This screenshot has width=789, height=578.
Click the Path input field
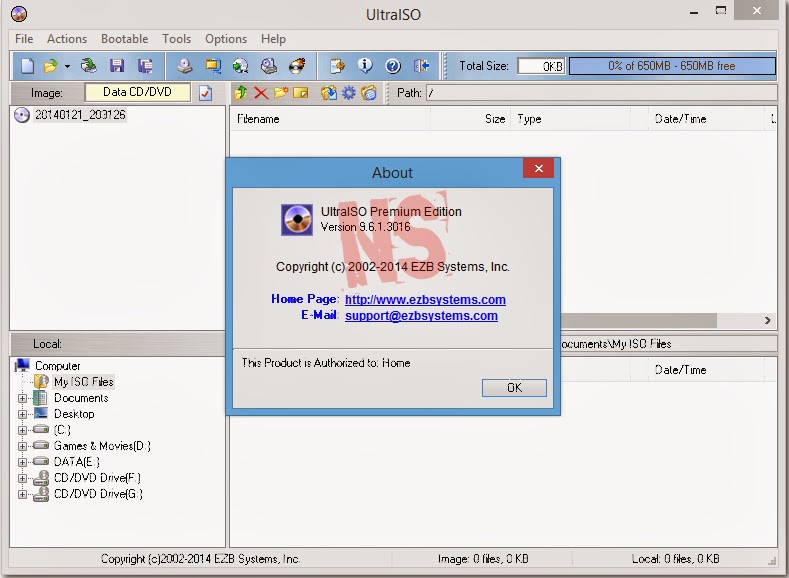pyautogui.click(x=601, y=93)
